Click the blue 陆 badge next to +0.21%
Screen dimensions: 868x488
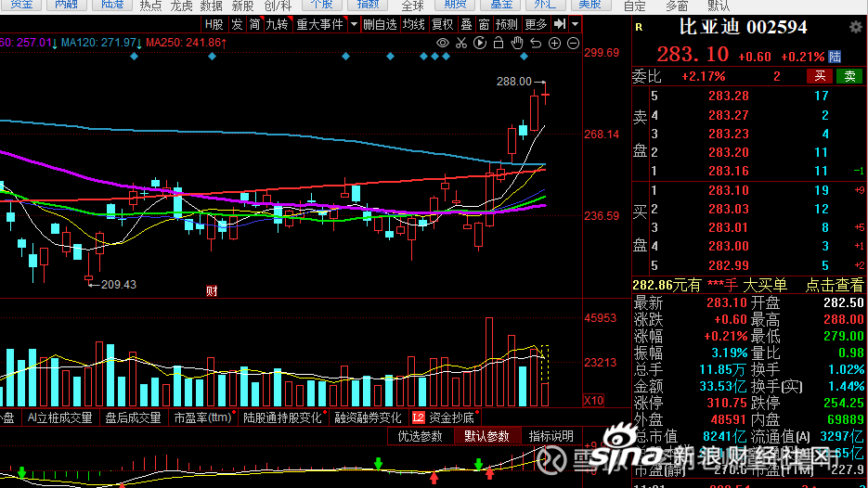[835, 57]
